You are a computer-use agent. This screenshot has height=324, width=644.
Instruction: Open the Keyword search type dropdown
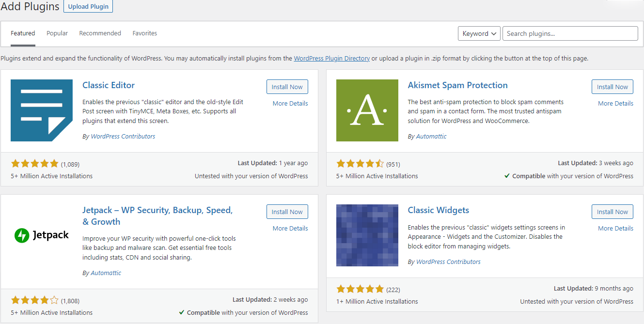point(479,33)
